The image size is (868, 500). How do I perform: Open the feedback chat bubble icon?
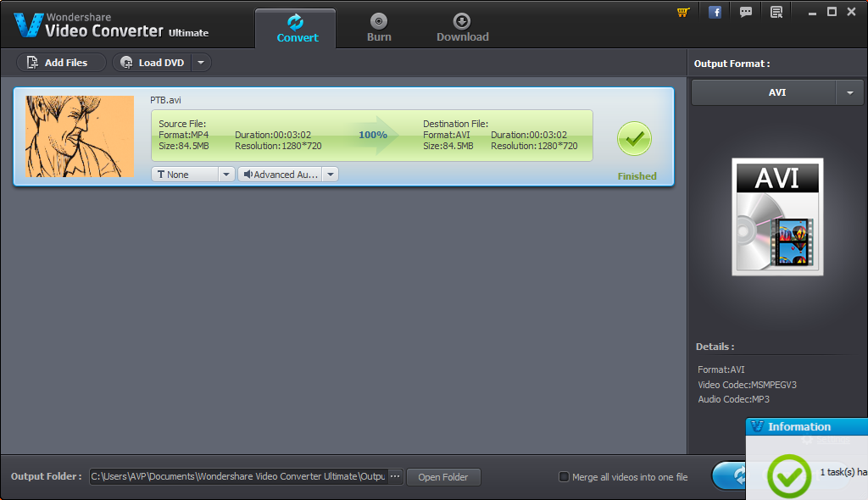(746, 12)
